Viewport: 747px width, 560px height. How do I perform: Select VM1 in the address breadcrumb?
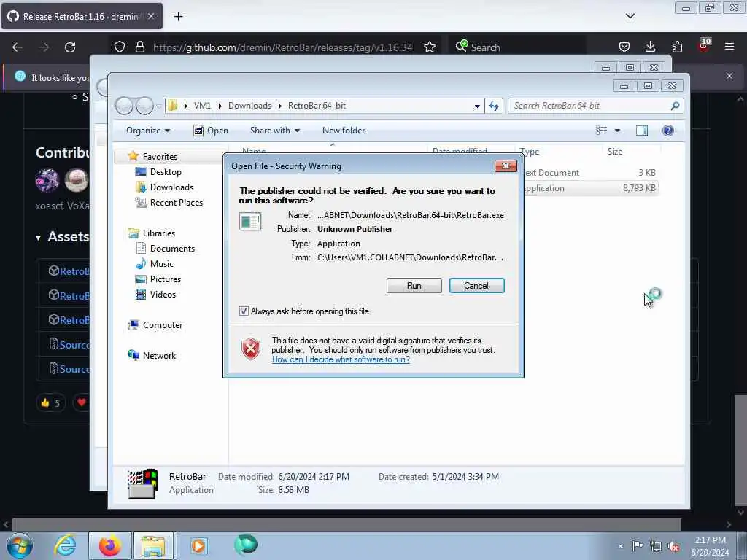click(x=202, y=106)
